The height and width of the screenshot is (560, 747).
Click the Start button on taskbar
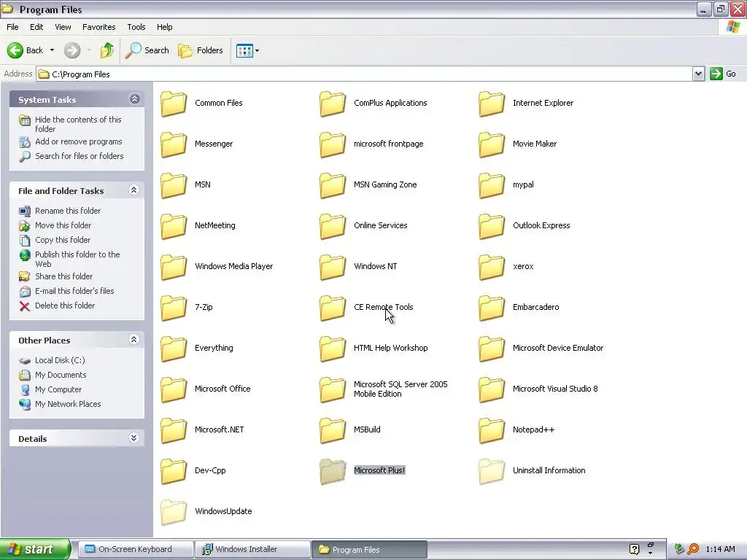35,549
